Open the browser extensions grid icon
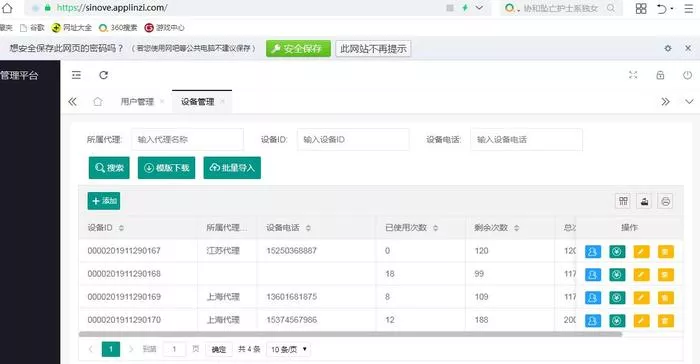The height and width of the screenshot is (364, 700). coord(641,8)
